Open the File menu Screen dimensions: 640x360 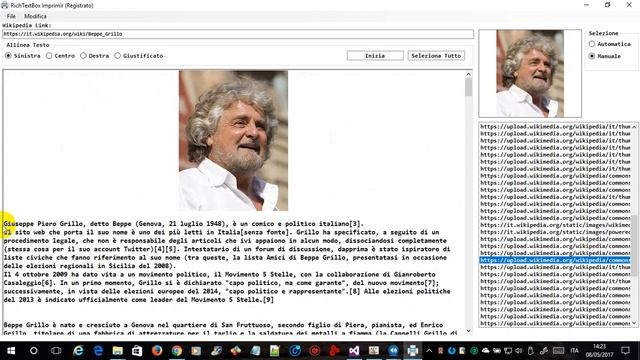pyautogui.click(x=11, y=16)
